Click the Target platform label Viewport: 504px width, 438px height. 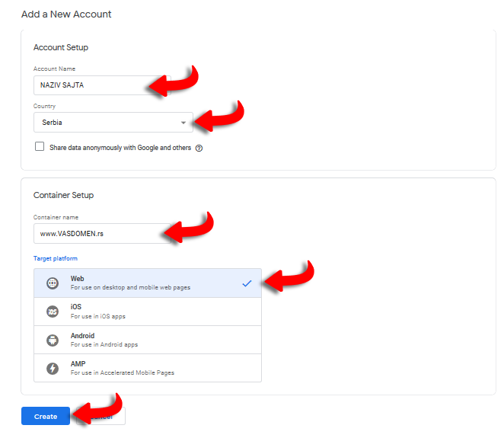[x=56, y=259]
